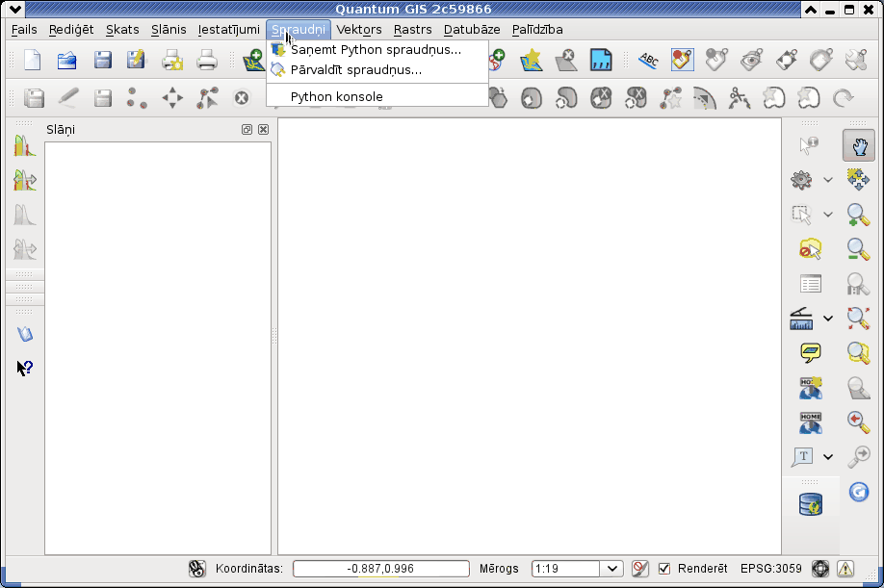Open the Skats menu
Image resolution: width=884 pixels, height=588 pixels.
coord(122,29)
